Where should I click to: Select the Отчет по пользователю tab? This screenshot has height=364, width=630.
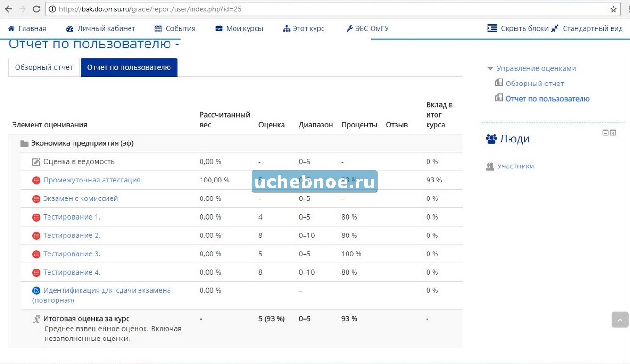click(x=129, y=67)
